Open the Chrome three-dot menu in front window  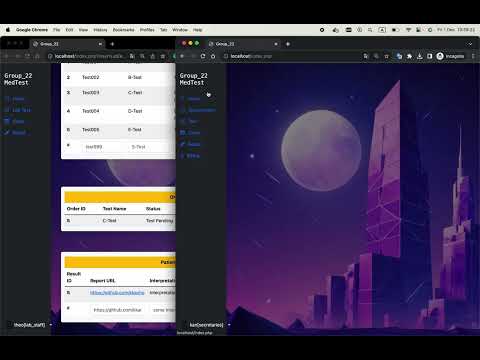point(473,56)
